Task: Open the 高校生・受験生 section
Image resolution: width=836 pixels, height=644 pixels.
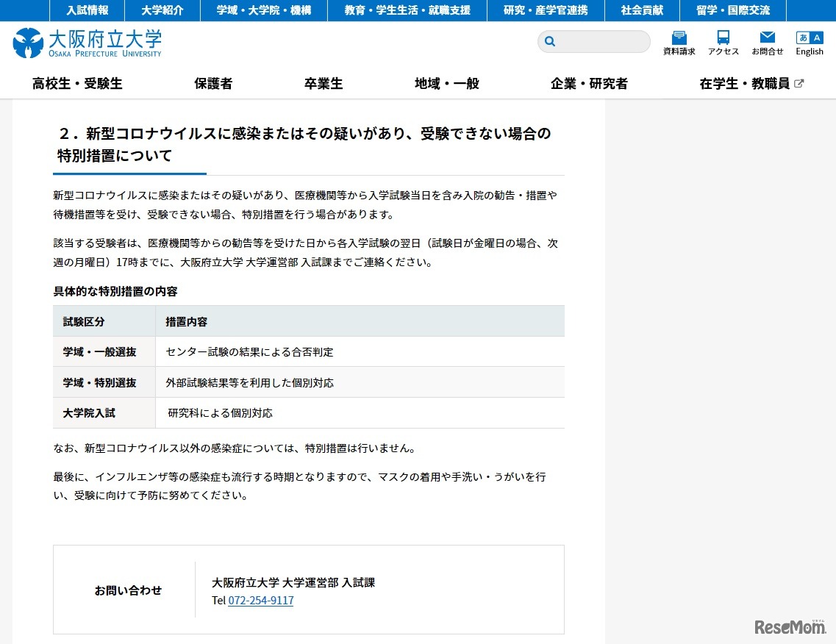Action: point(76,83)
